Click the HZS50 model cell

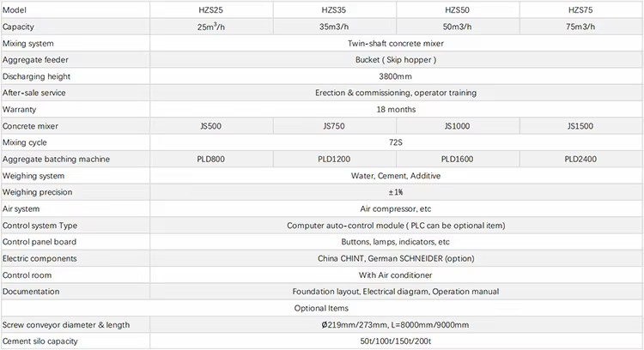[x=458, y=9]
